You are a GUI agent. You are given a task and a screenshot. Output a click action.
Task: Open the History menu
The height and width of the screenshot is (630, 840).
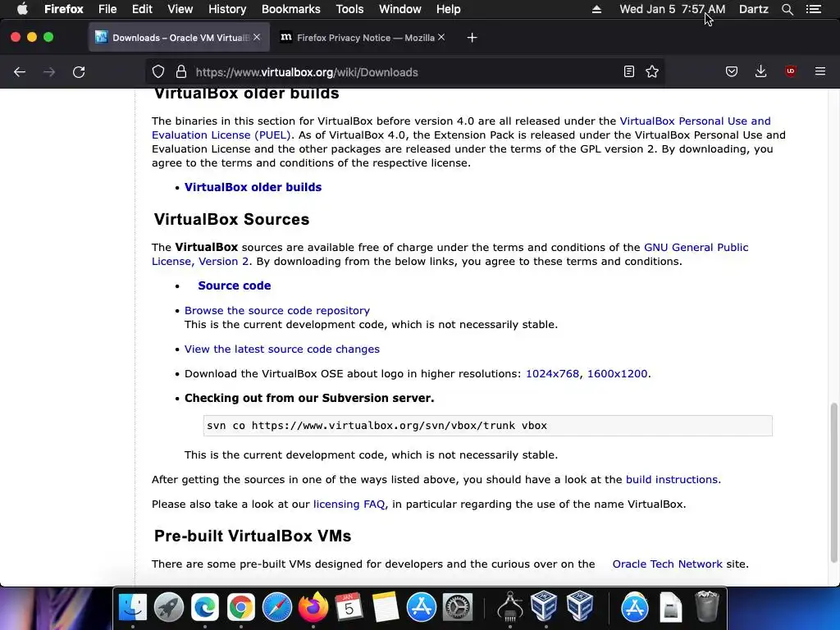point(227,9)
